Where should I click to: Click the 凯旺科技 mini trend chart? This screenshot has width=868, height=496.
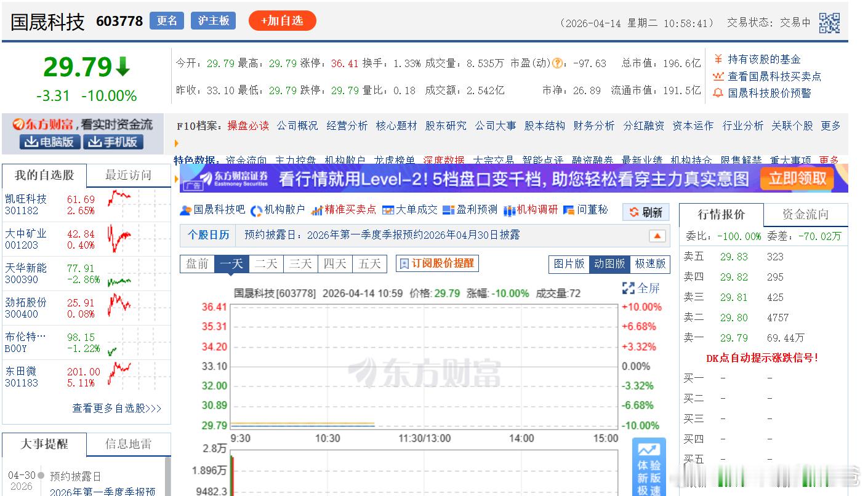click(x=120, y=198)
